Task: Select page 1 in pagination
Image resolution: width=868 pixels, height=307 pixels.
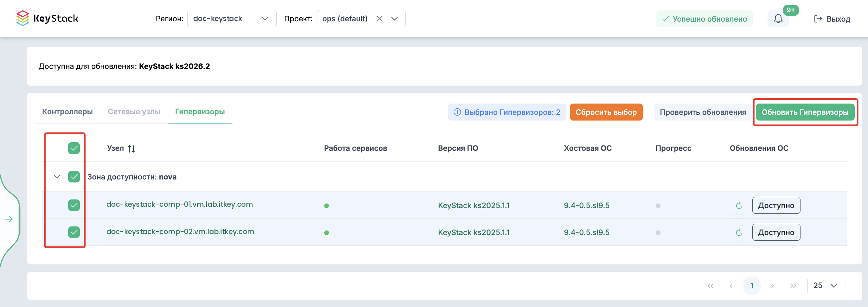Action: 752,286
